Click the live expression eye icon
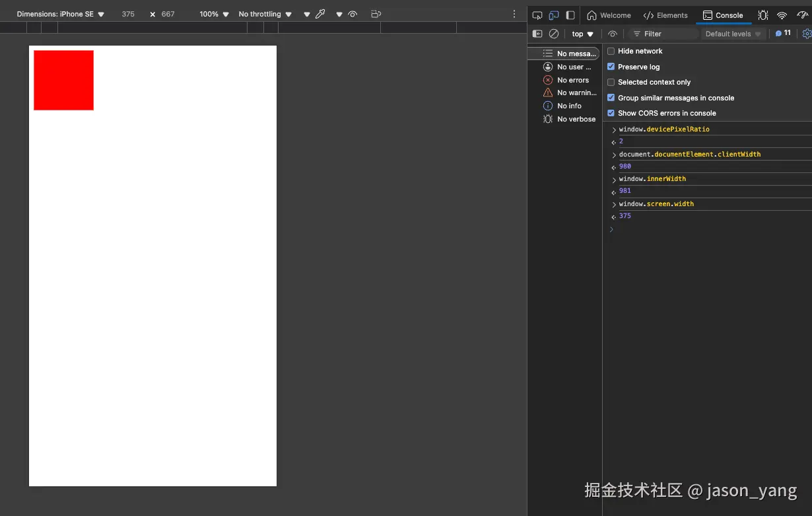The width and height of the screenshot is (812, 516). 613,34
